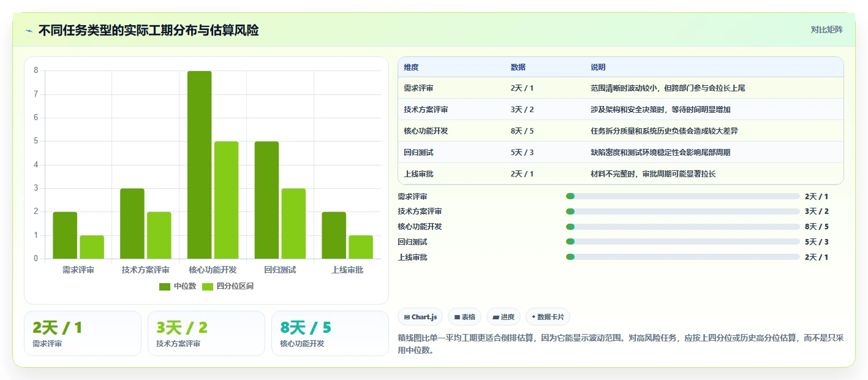Click the 8 tick on the y-axis
This screenshot has height=380, width=868.
coord(36,70)
